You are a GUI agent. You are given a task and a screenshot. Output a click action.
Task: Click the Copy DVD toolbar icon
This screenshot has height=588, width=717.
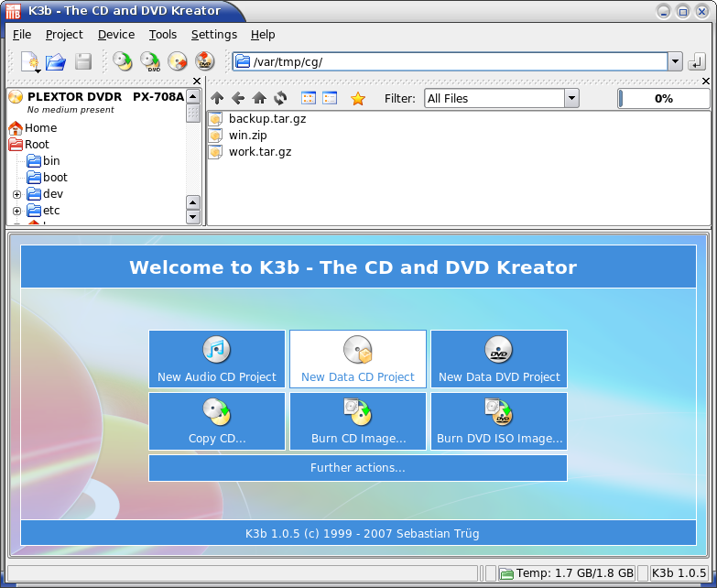(x=150, y=61)
